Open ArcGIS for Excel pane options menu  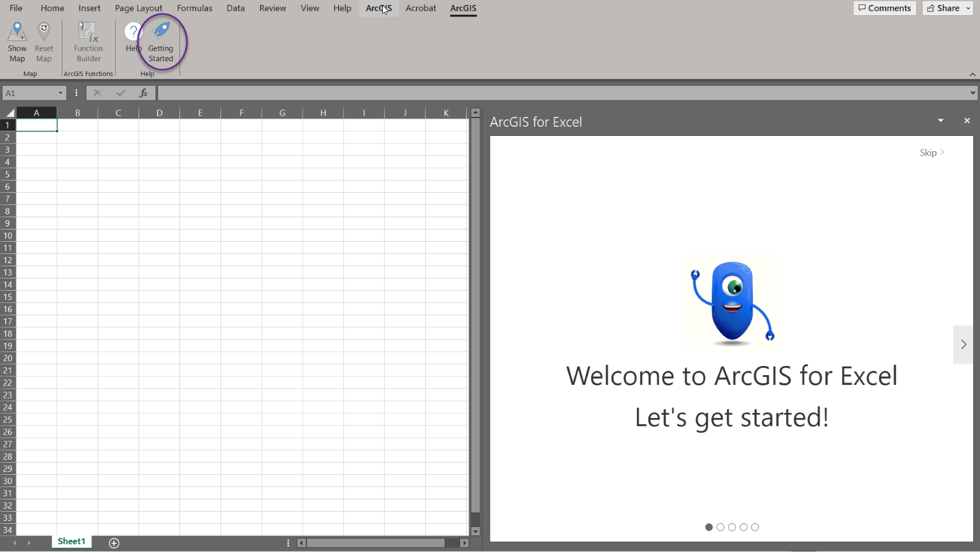(941, 121)
